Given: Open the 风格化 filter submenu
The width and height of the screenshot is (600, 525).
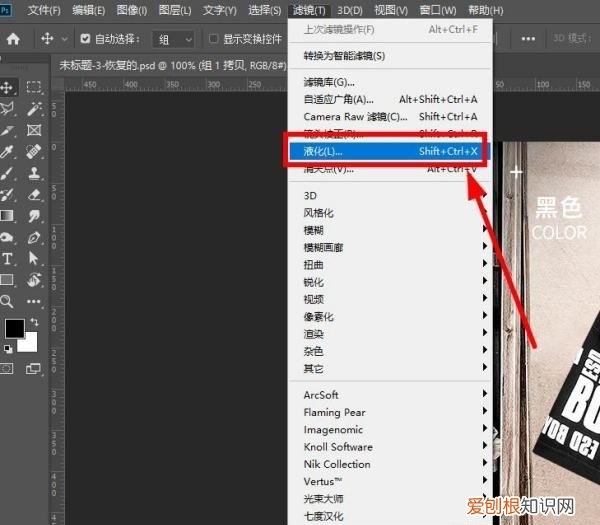Looking at the screenshot, I should coord(390,213).
